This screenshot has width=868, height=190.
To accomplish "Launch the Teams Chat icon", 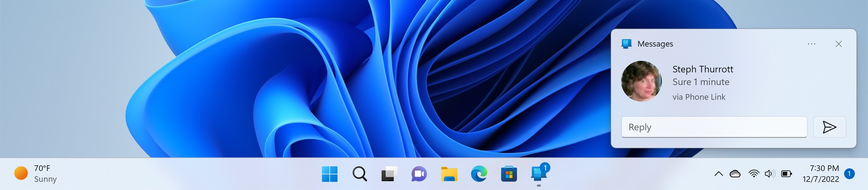I will pos(419,174).
